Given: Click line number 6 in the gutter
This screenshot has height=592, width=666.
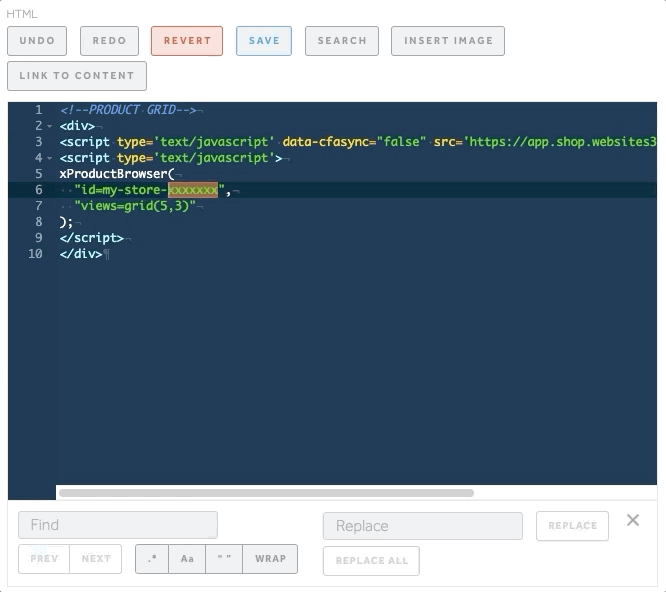Looking at the screenshot, I should click(x=39, y=190).
